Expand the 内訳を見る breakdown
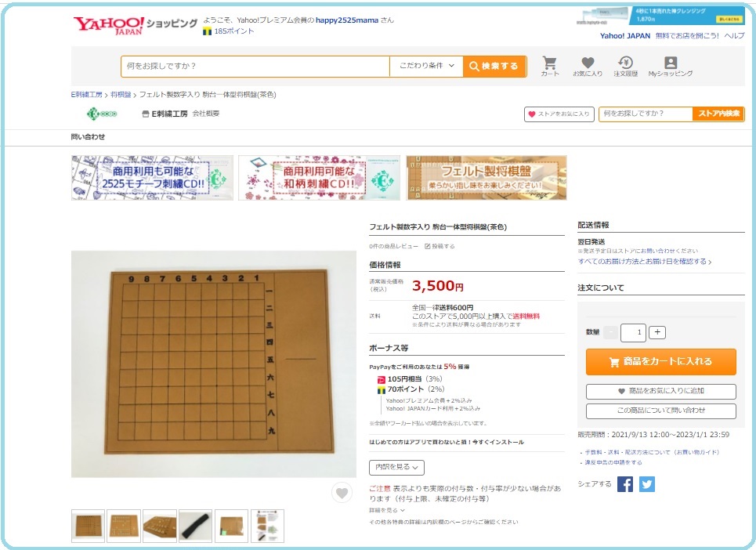 pos(396,467)
